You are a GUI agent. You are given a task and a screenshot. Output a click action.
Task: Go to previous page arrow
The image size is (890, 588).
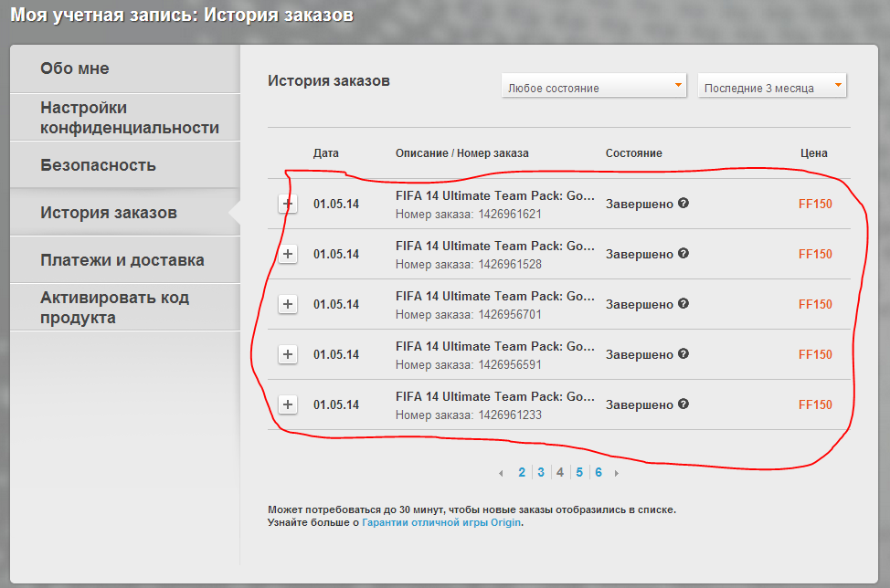coord(501,473)
